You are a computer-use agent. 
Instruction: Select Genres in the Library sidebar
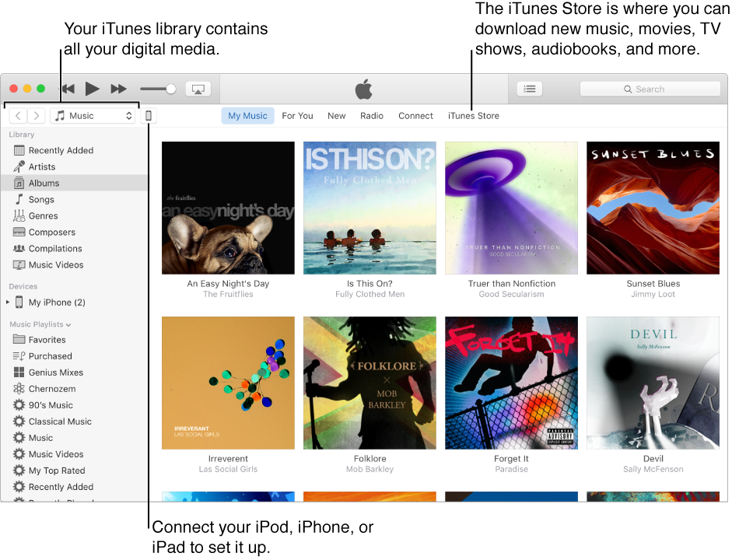point(44,215)
